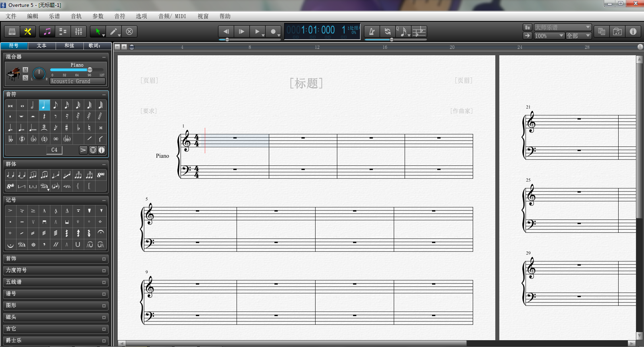The image size is (644, 347).
Task: Open the mixer sliders toolbar icon
Action: (x=79, y=31)
